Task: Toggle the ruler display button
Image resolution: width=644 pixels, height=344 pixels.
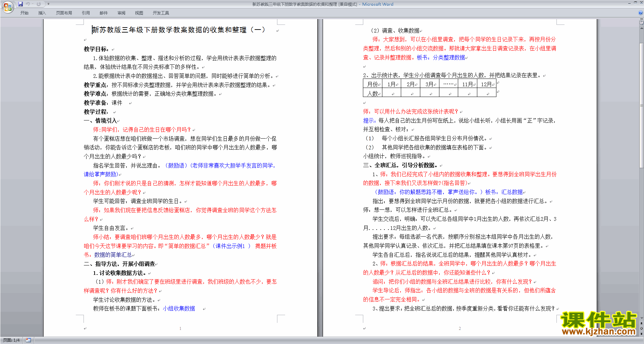Action: pos(642,23)
